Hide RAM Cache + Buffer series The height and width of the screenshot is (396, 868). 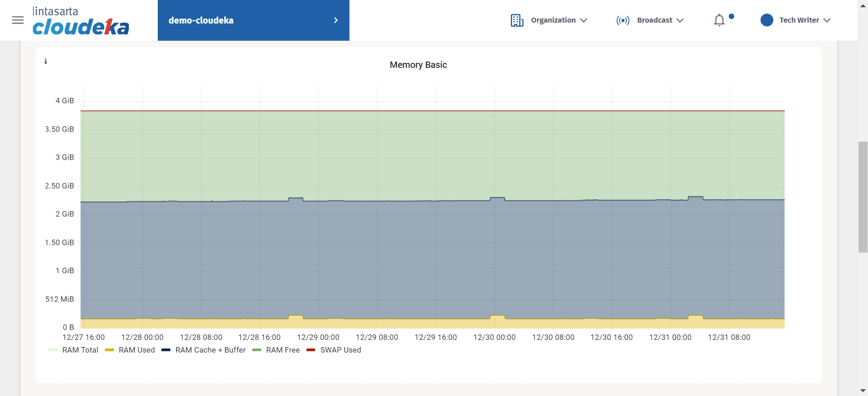[x=210, y=350]
